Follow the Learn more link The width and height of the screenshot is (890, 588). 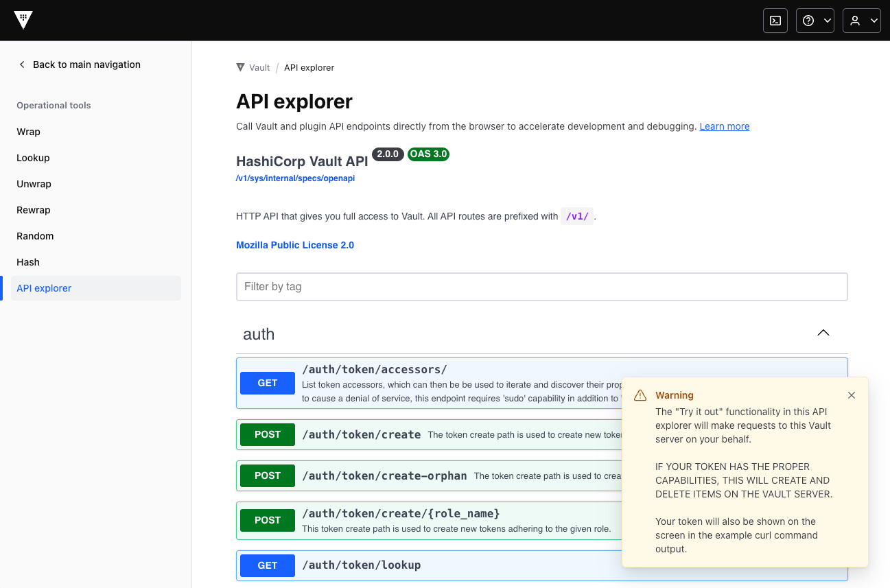pos(725,126)
